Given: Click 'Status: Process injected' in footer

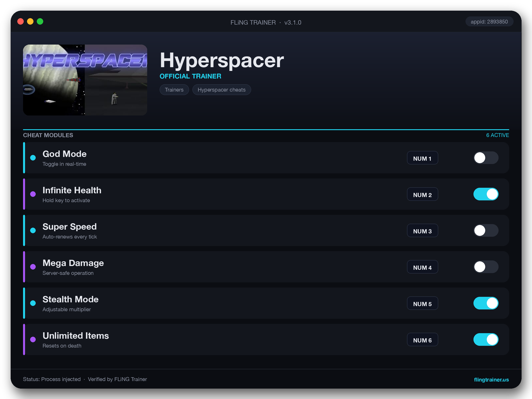Looking at the screenshot, I should click(x=52, y=379).
